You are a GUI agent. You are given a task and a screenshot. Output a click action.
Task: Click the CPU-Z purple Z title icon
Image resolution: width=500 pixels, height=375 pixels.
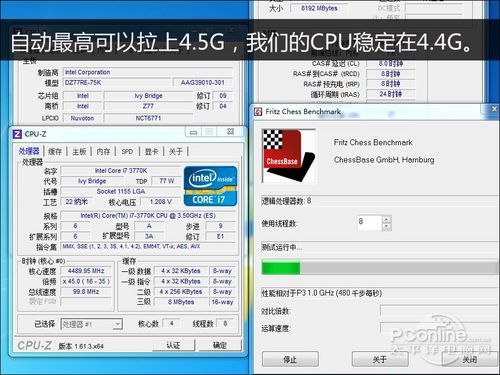(x=17, y=134)
